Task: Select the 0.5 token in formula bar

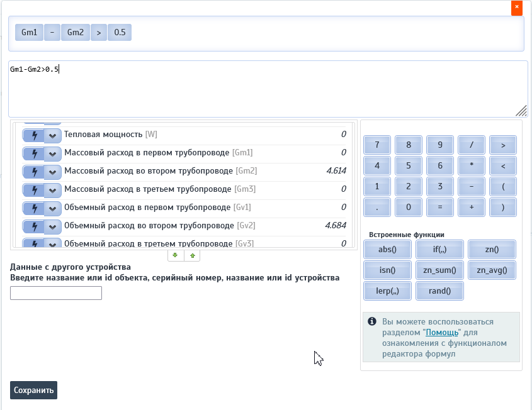Action: tap(120, 32)
